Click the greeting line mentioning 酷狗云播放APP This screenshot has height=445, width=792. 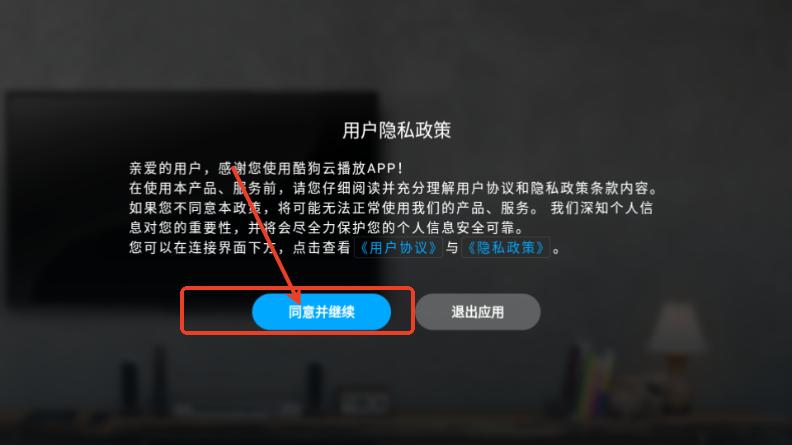pos(266,168)
